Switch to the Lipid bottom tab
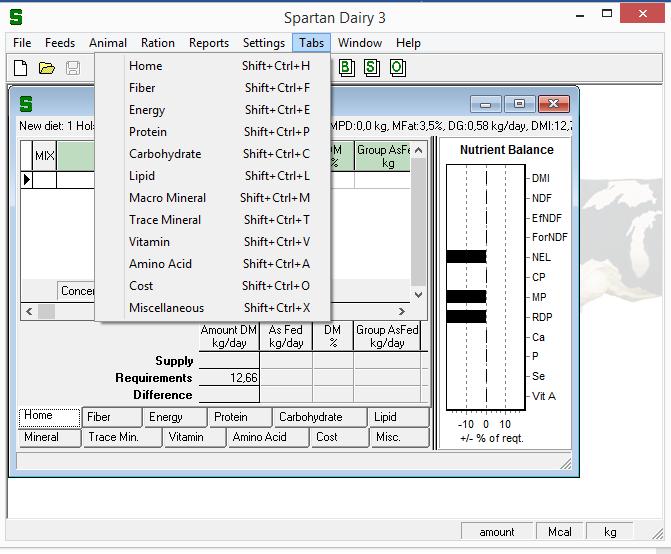 (399, 417)
